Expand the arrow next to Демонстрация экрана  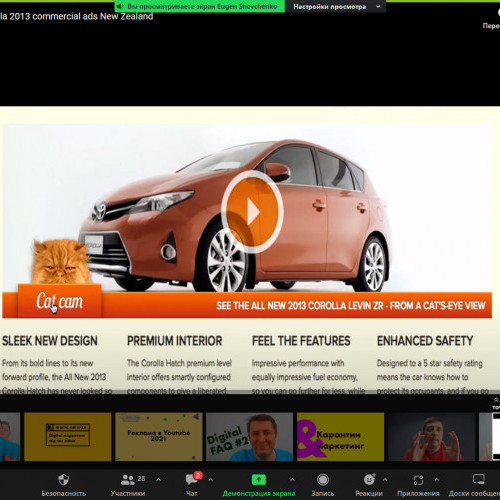tap(292, 480)
